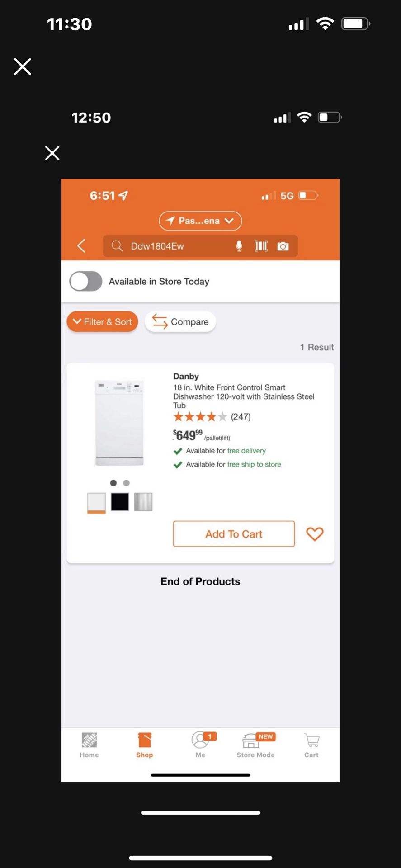The width and height of the screenshot is (401, 868).
Task: Tap the magnifying glass search icon
Action: [117, 246]
